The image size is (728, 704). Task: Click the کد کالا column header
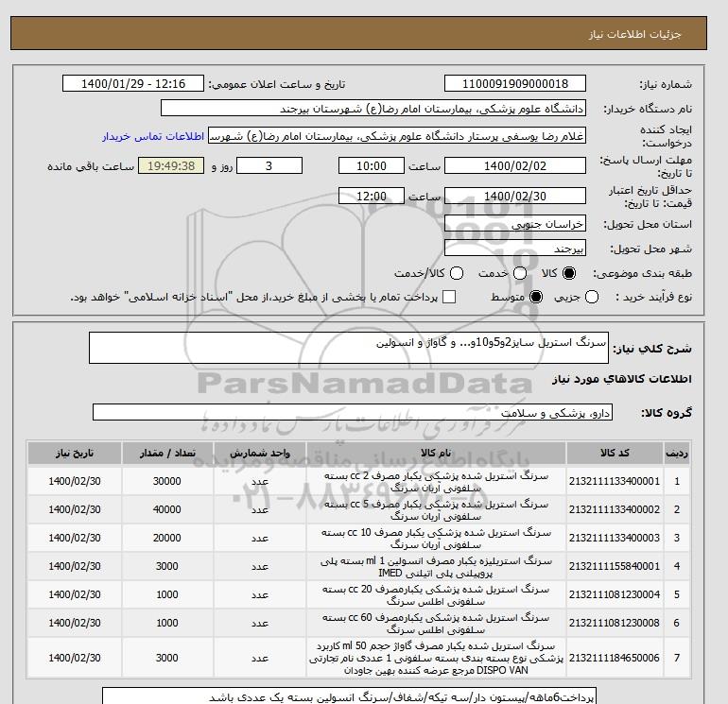(615, 454)
